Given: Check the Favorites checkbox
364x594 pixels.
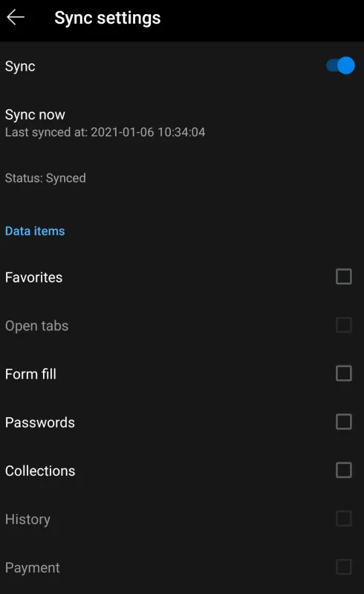Looking at the screenshot, I should point(343,277).
